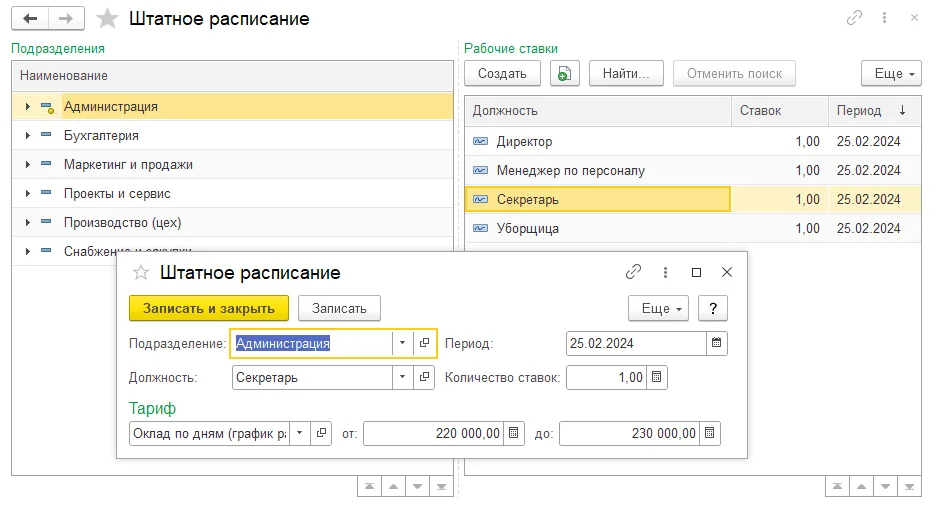Go back with the left arrow button
This screenshot has width=940, height=508.
coord(30,19)
